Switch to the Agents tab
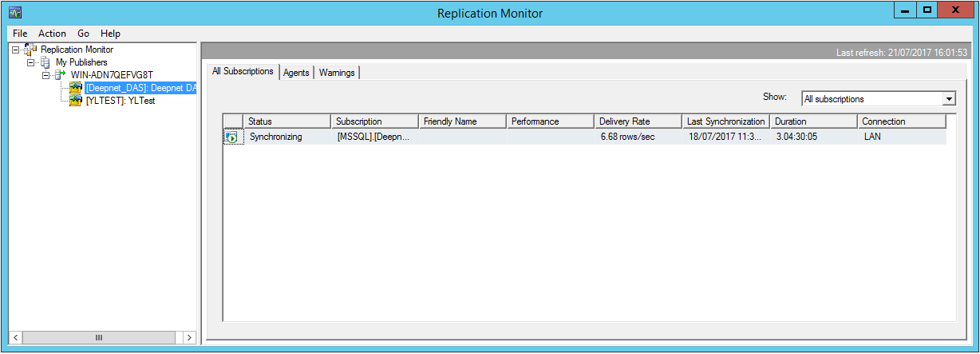 tap(296, 73)
